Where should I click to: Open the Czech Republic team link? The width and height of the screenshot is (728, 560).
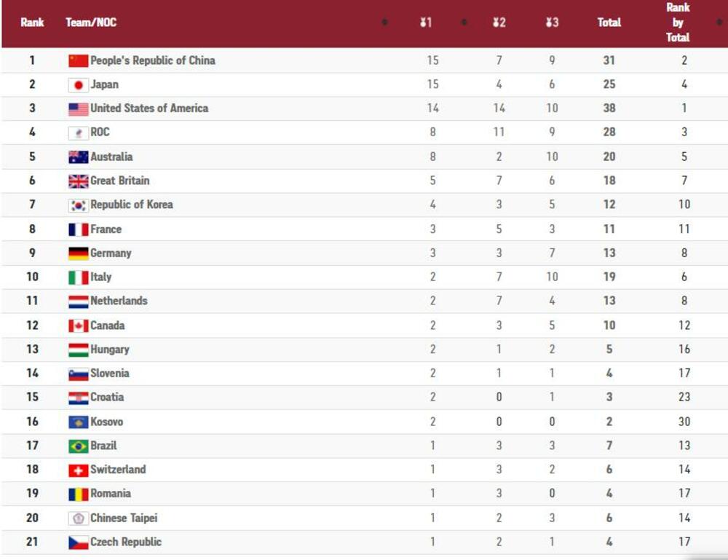pos(125,542)
